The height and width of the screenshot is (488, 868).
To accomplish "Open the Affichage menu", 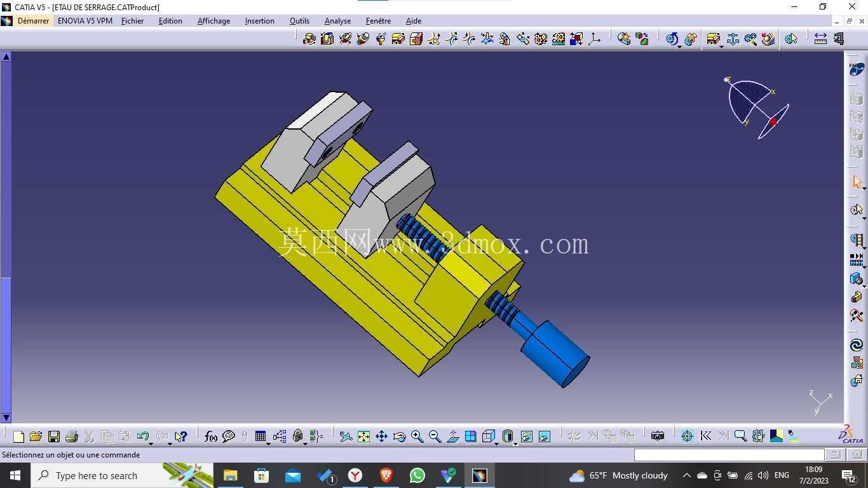I will point(214,21).
